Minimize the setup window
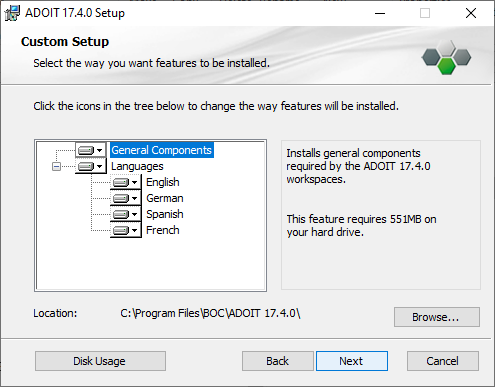 click(380, 13)
